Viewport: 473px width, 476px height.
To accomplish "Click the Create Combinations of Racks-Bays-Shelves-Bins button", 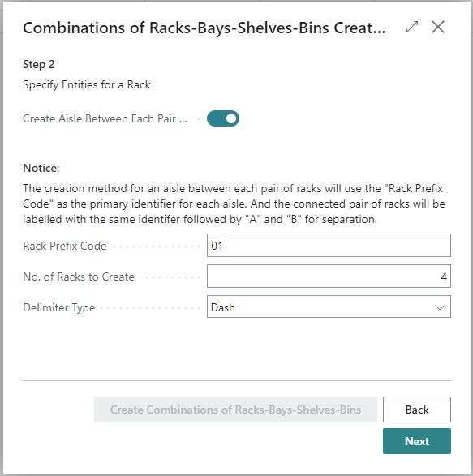I will 235,410.
